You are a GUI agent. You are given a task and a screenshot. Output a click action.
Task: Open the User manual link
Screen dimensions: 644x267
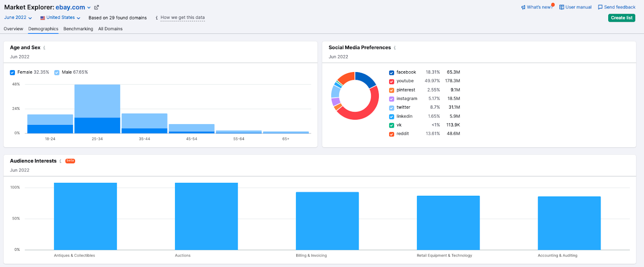coord(578,7)
